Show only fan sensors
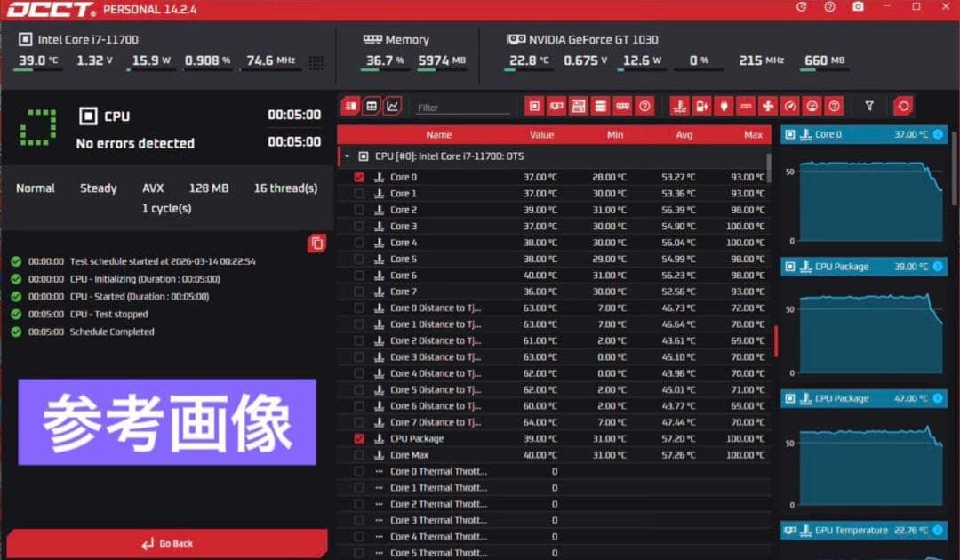 (768, 107)
